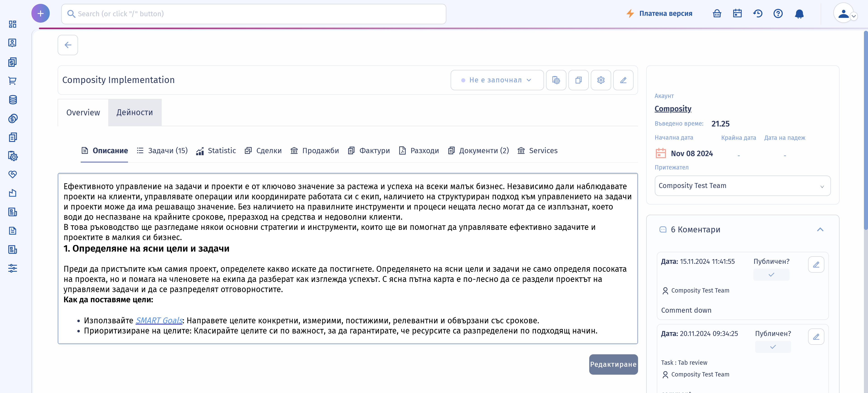Open the calendar icon in top bar

pyautogui.click(x=737, y=14)
